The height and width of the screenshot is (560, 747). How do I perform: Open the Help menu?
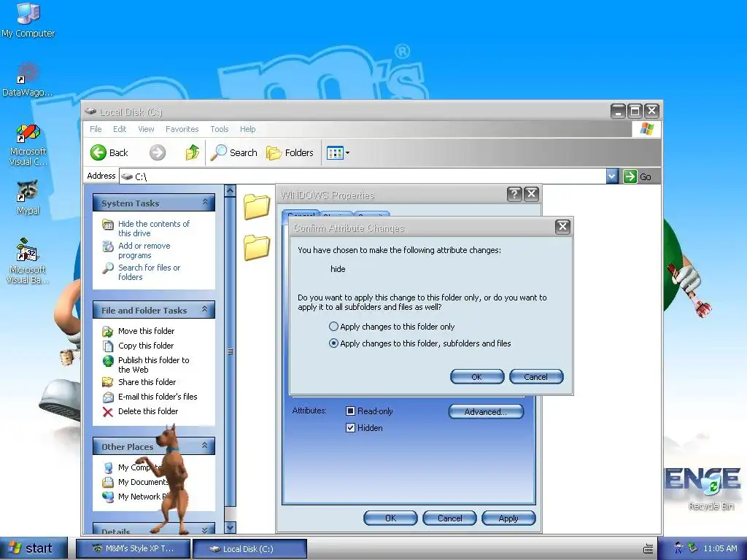248,129
